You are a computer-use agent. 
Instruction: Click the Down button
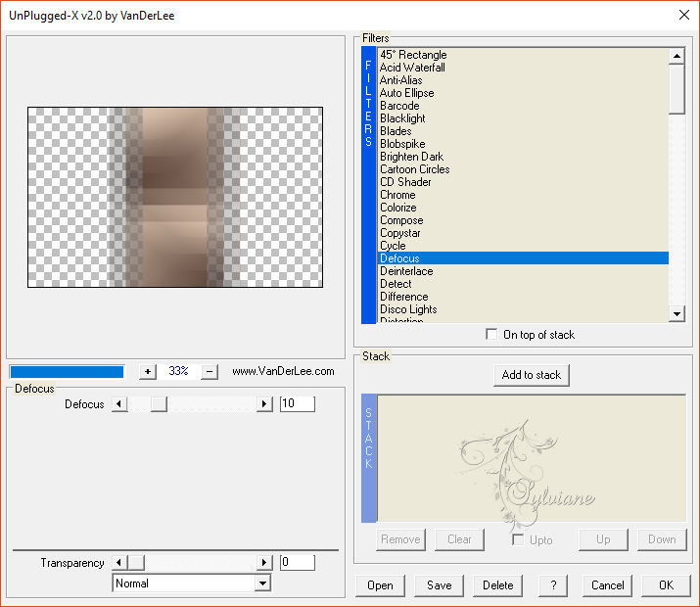[662, 539]
